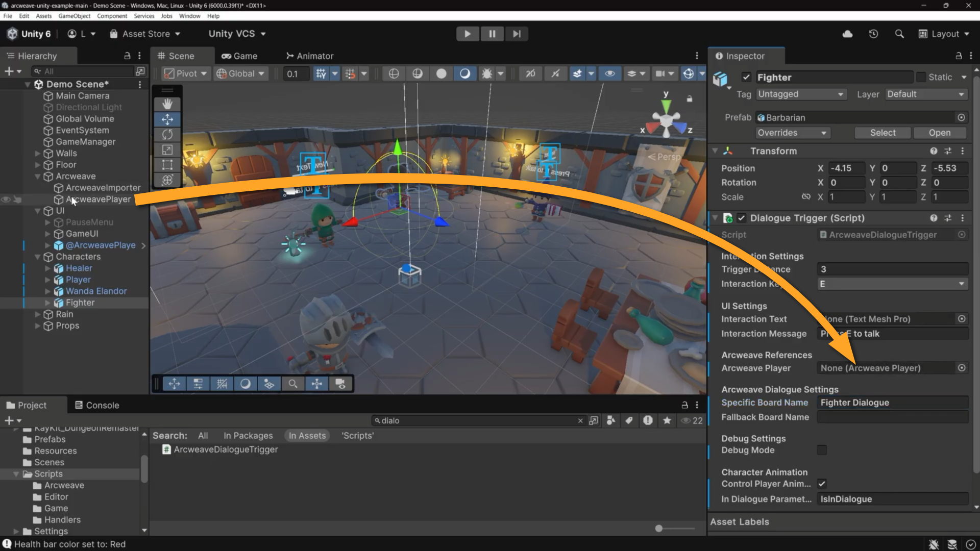The width and height of the screenshot is (980, 551).
Task: Open the Console tab
Action: tap(97, 405)
